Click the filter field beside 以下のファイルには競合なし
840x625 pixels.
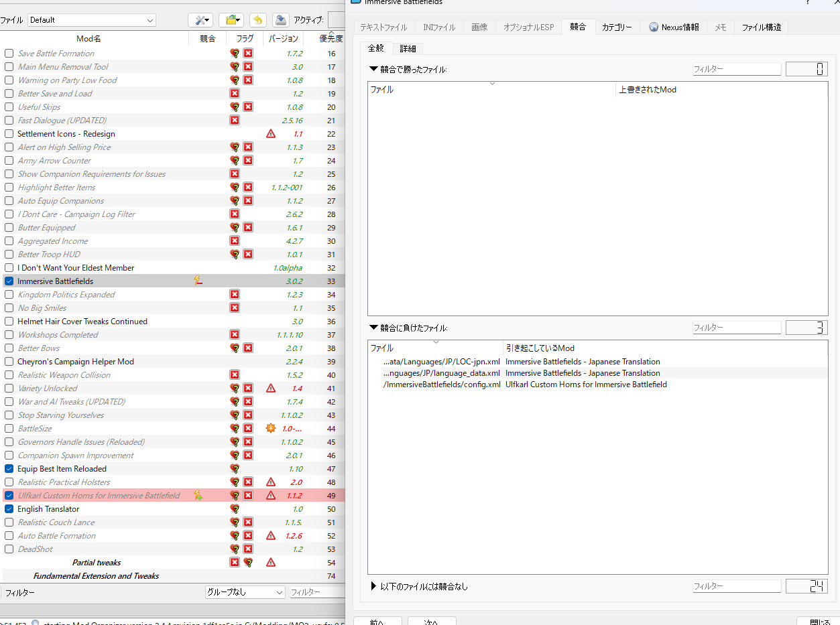[x=737, y=586]
